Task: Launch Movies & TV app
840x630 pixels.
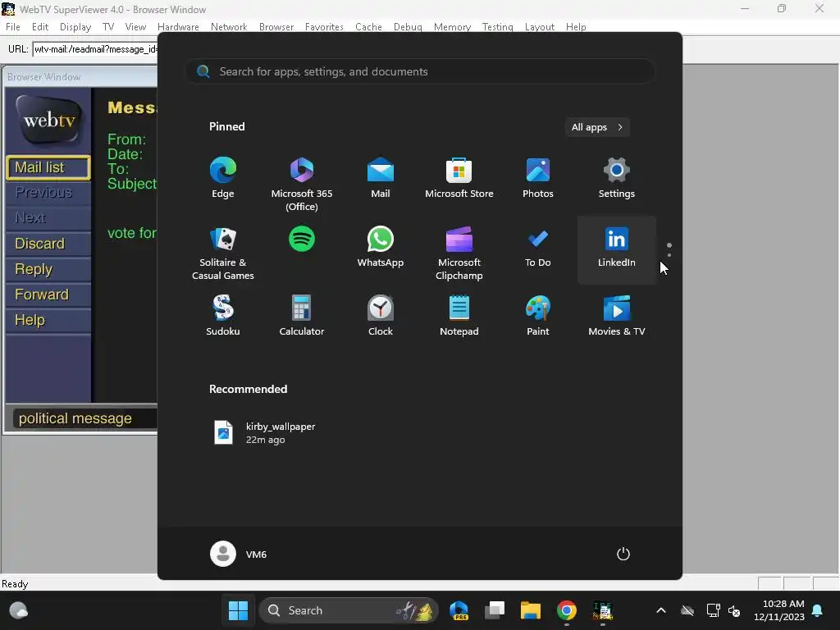Action: click(617, 316)
